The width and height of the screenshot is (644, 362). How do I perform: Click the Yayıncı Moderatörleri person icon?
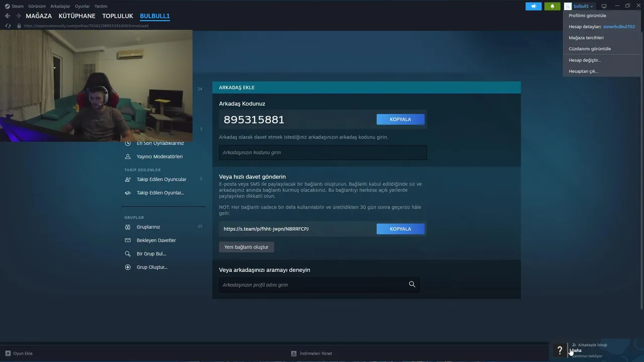(x=128, y=156)
